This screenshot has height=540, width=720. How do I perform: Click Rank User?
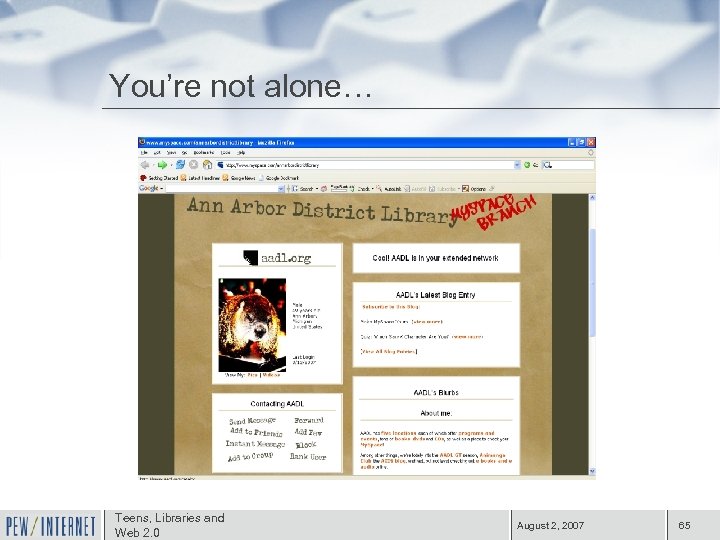coord(308,456)
